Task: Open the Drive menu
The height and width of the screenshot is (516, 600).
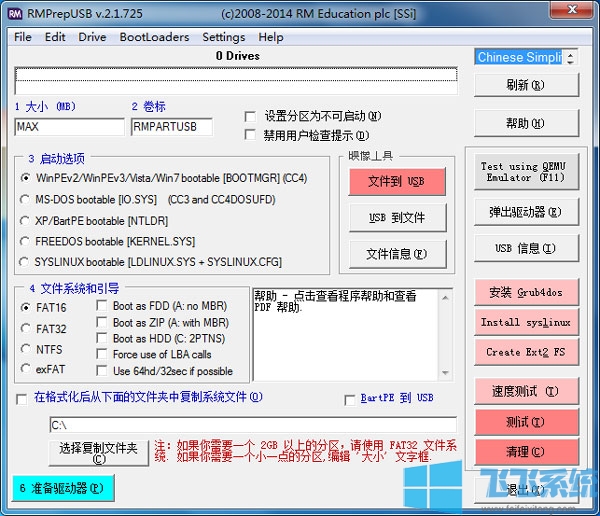Action: pos(92,37)
